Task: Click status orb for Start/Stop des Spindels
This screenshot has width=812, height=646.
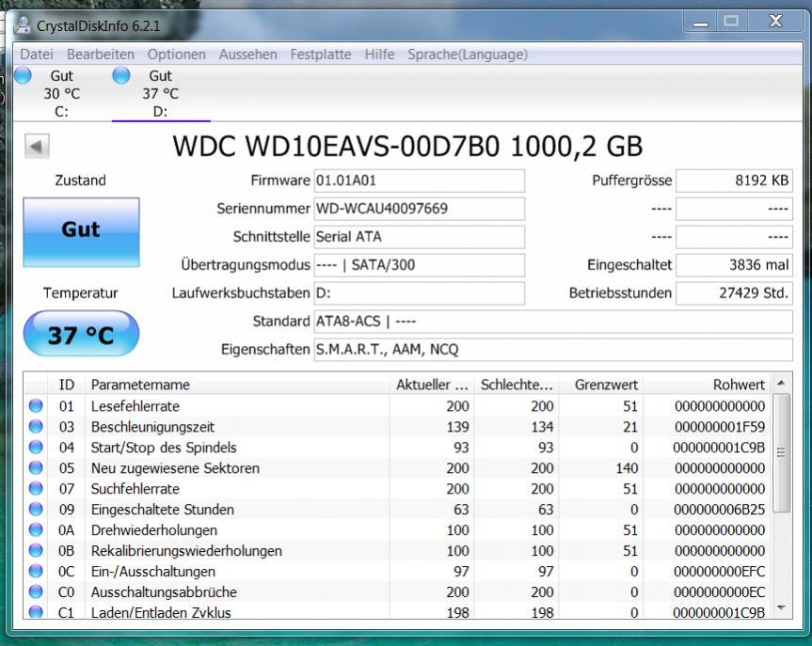Action: click(36, 448)
